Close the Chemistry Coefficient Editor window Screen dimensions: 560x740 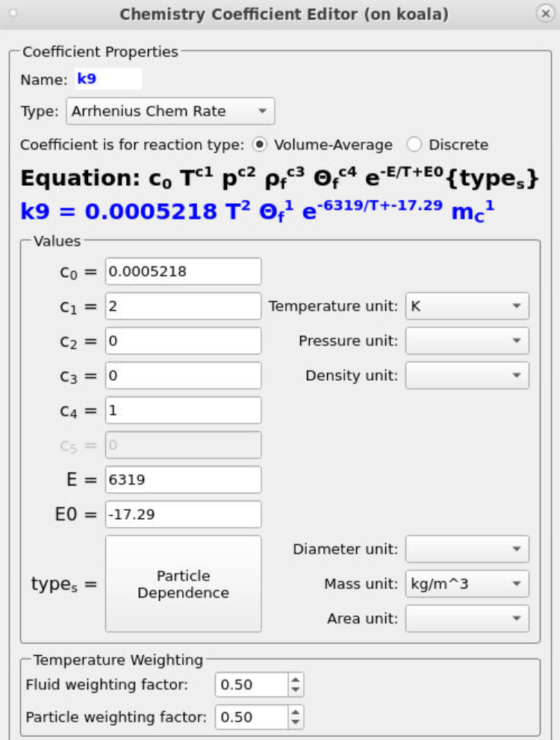tap(544, 13)
